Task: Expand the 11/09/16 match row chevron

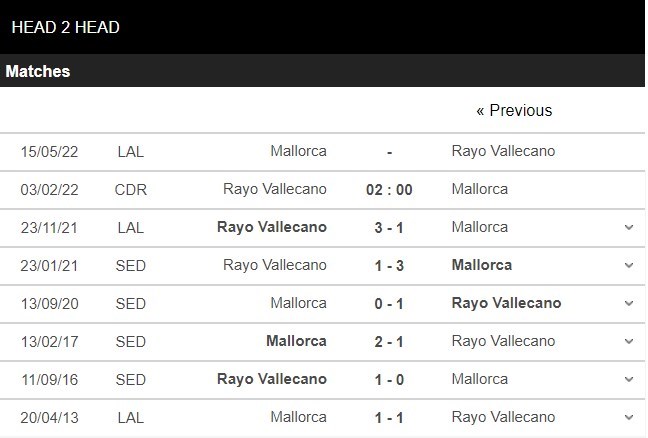Action: point(629,379)
